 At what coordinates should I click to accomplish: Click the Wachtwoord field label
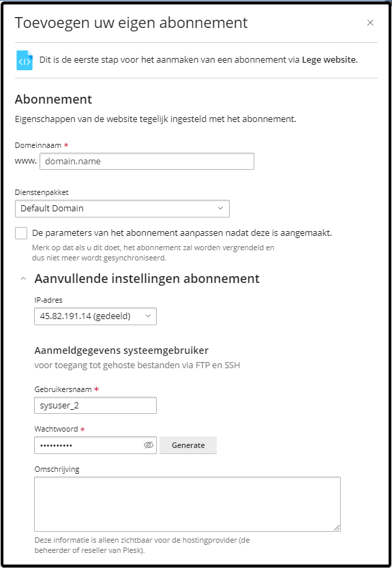point(56,429)
